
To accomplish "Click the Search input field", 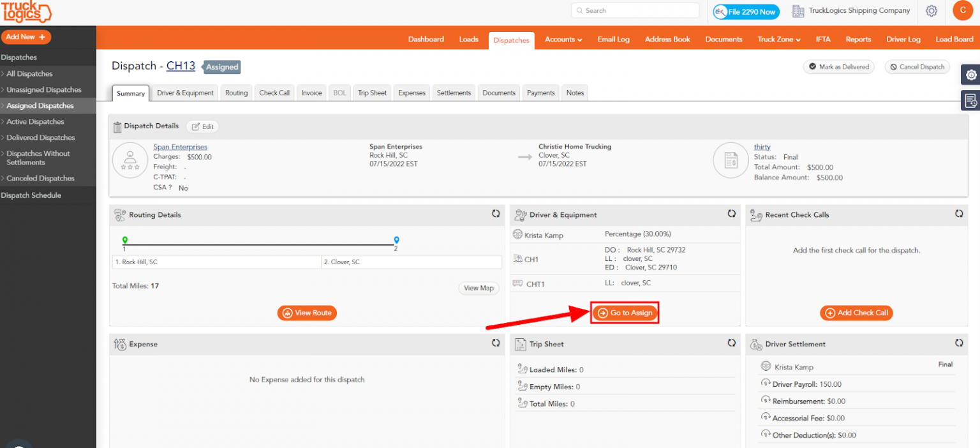I will coord(634,11).
